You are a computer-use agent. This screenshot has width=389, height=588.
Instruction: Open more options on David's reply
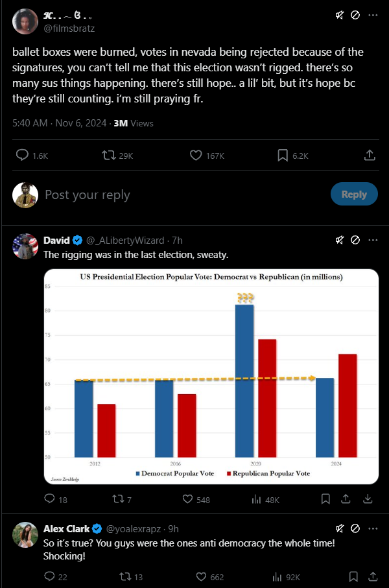[373, 241]
